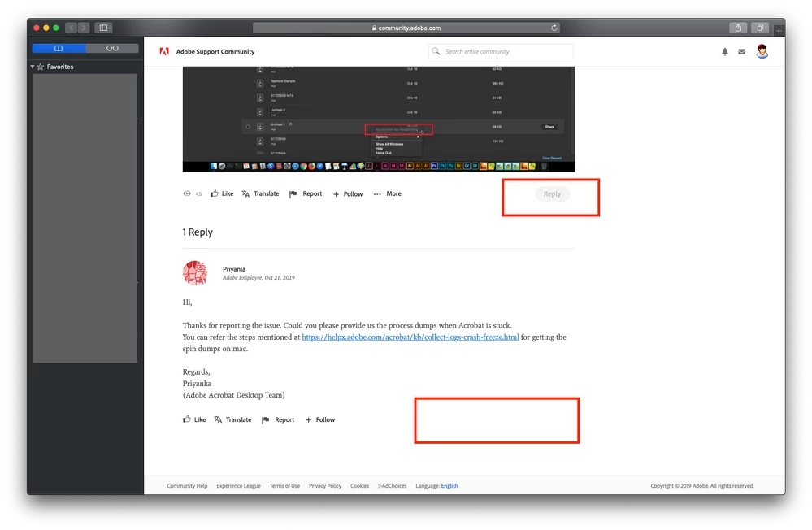Click the thumbs-up icon on original post
812x530 pixels.
click(x=215, y=193)
